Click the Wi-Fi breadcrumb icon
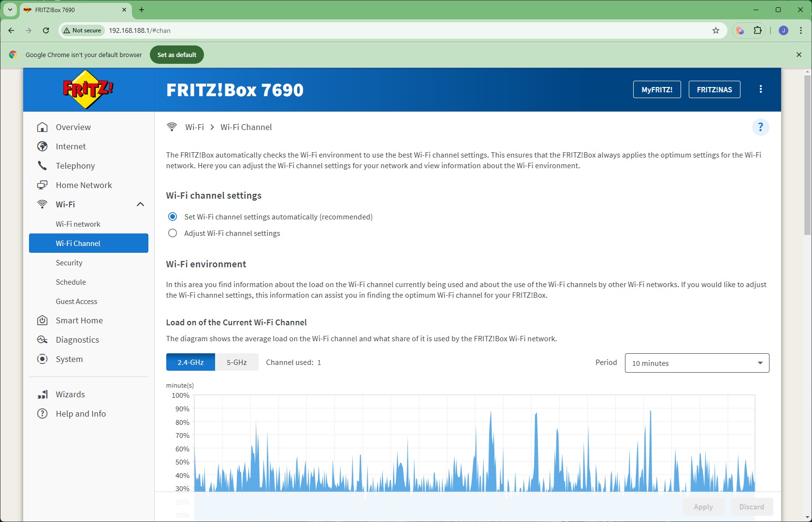 [172, 127]
